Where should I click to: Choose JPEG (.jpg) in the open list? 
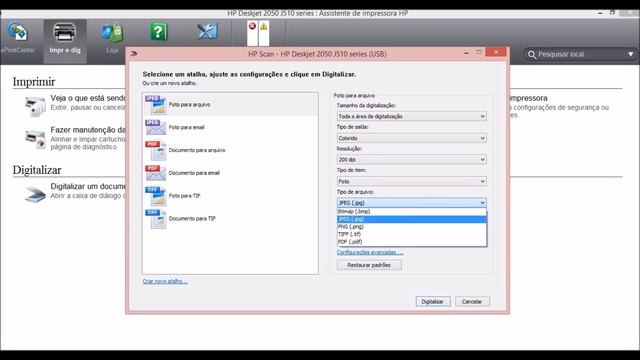411,219
